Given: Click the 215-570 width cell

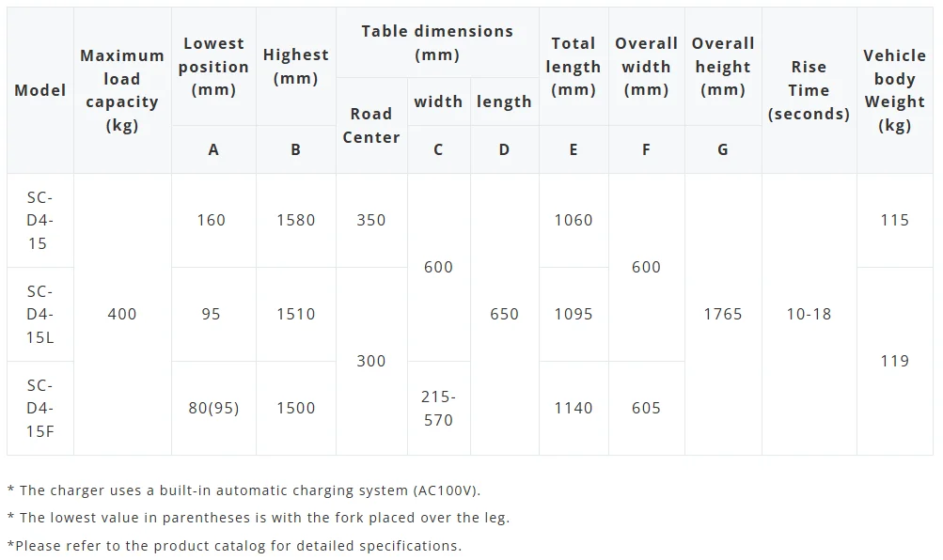Looking at the screenshot, I should 438,408.
